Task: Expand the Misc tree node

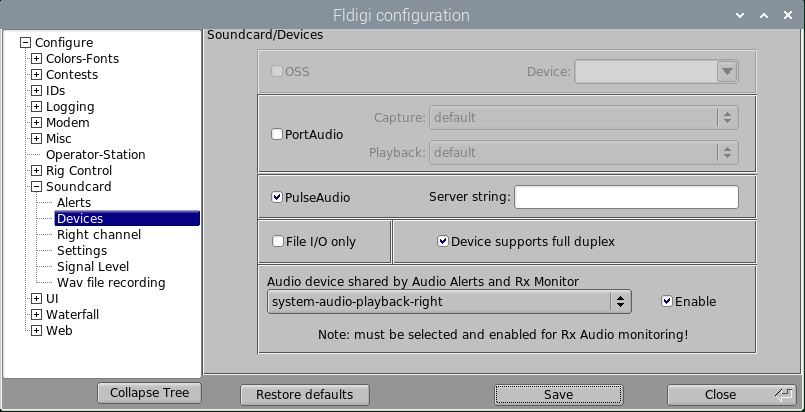Action: (36, 139)
